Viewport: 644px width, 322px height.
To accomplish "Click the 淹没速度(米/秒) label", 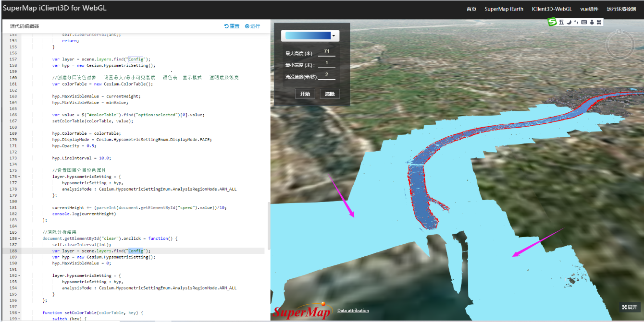I will (x=301, y=77).
